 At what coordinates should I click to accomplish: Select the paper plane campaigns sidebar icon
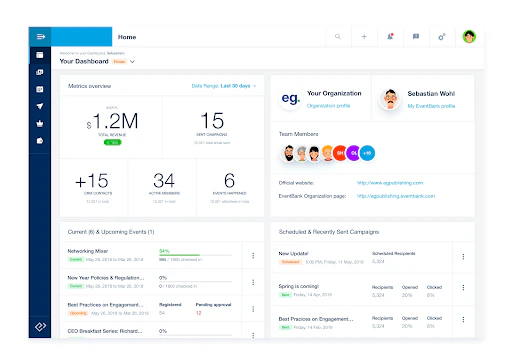(x=40, y=106)
